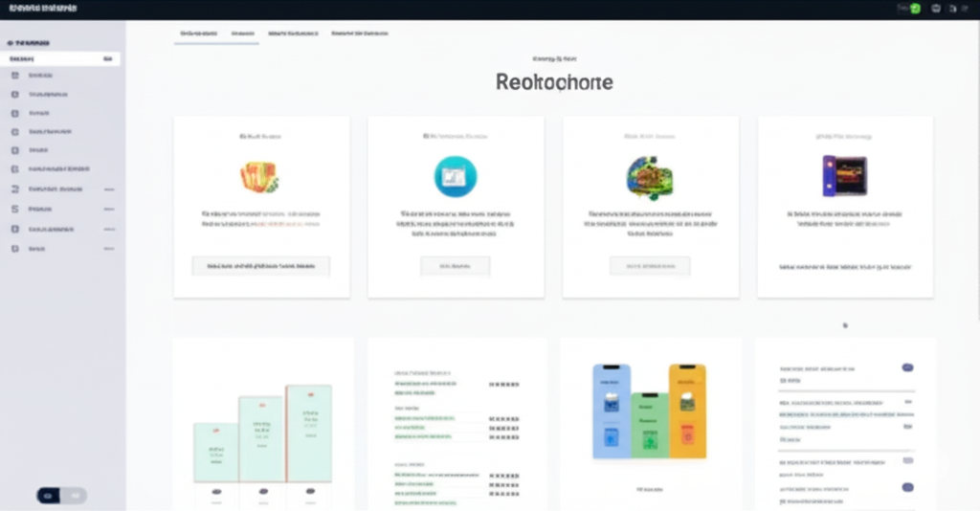Click the green status icon in top bar
This screenshot has height=511, width=980.
tap(916, 9)
